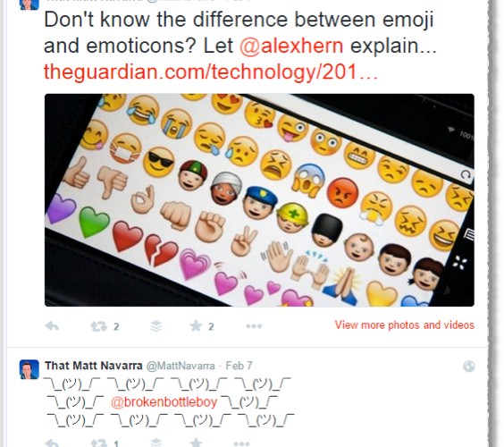The width and height of the screenshot is (504, 447).
Task: Expand the emoji keyboard photo
Action: 259,200
